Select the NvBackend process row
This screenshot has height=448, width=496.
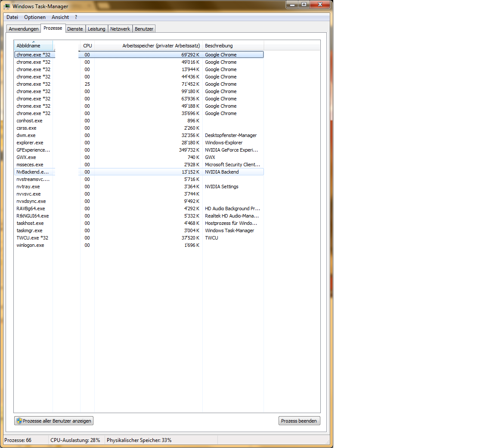click(x=139, y=172)
